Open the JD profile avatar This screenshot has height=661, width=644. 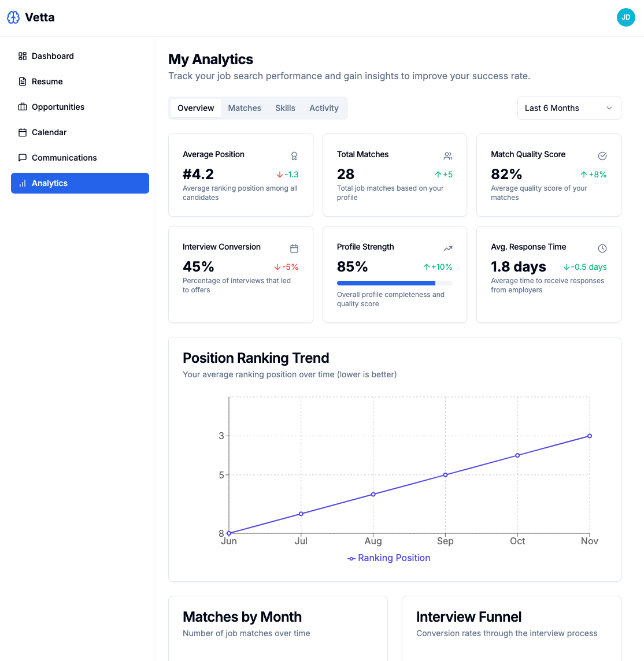(626, 17)
